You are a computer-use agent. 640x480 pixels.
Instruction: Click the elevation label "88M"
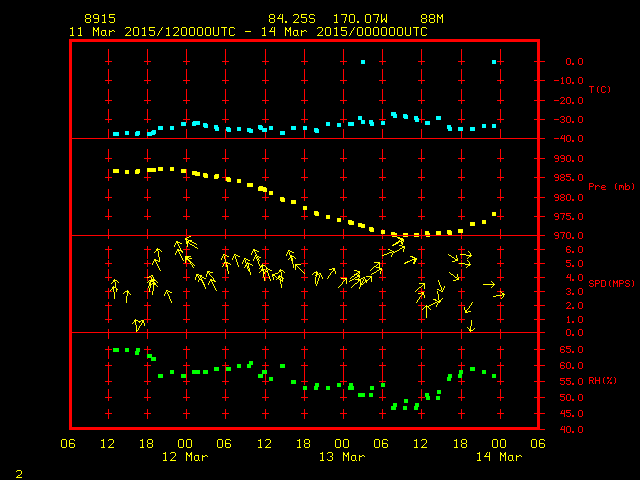[432, 19]
